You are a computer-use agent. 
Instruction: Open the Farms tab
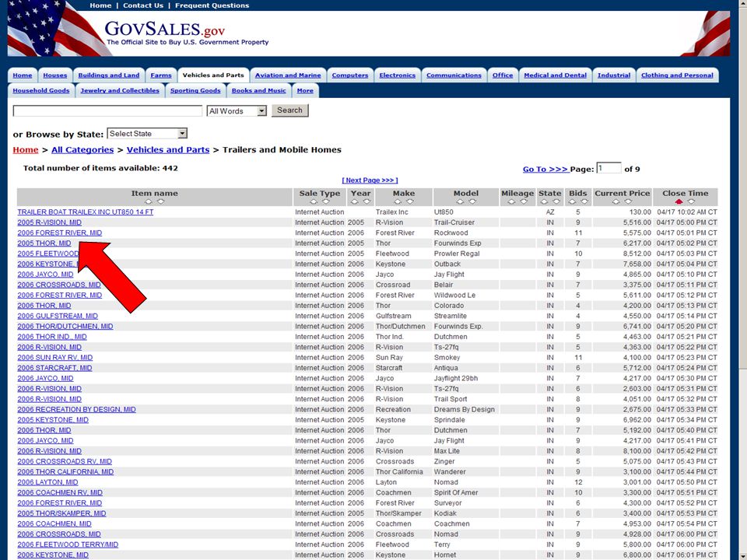click(x=161, y=75)
